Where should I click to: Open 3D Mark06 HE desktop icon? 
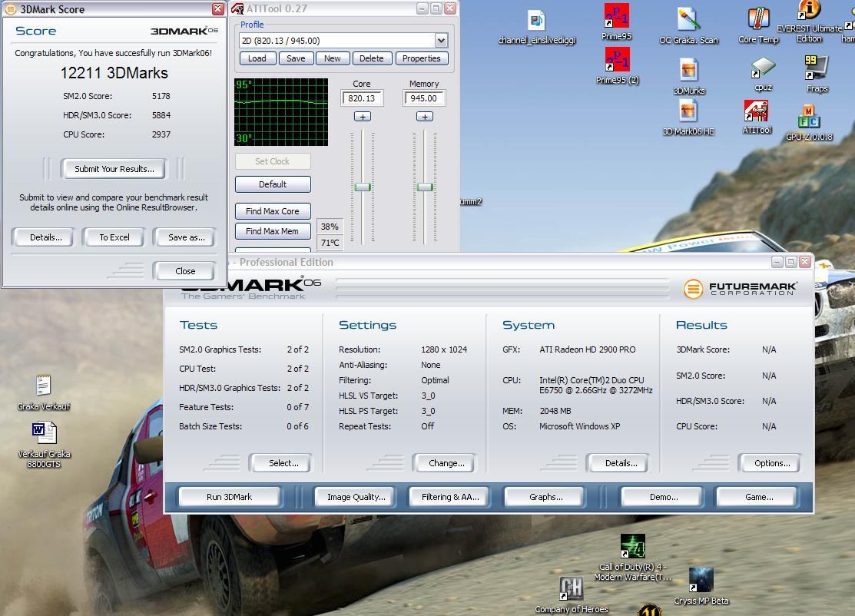click(x=688, y=118)
